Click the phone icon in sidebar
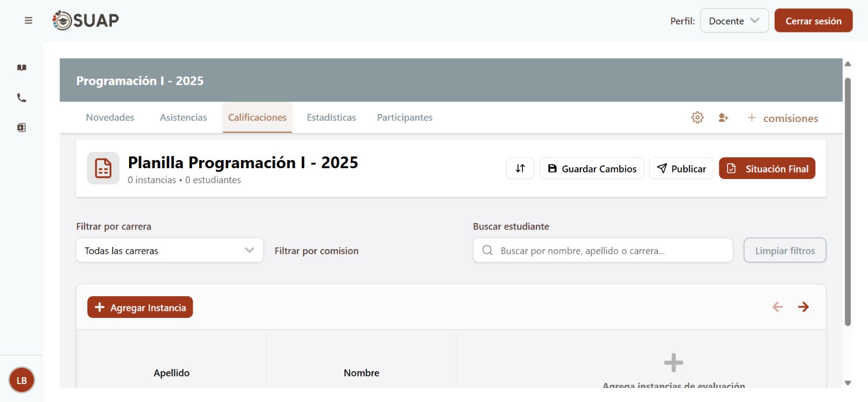The width and height of the screenshot is (868, 402). (22, 98)
